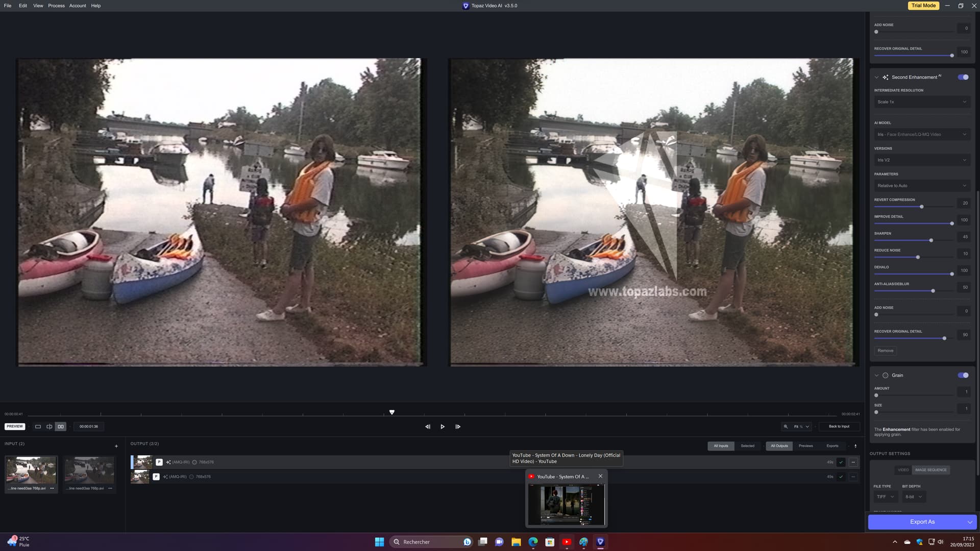This screenshot has height=551, width=980.
Task: Play the video preview
Action: tap(443, 427)
